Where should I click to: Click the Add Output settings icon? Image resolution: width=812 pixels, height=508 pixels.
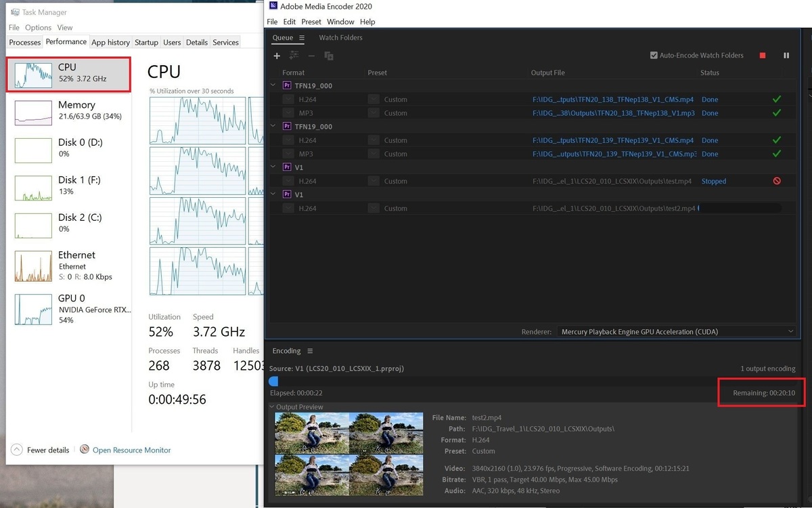(x=294, y=56)
